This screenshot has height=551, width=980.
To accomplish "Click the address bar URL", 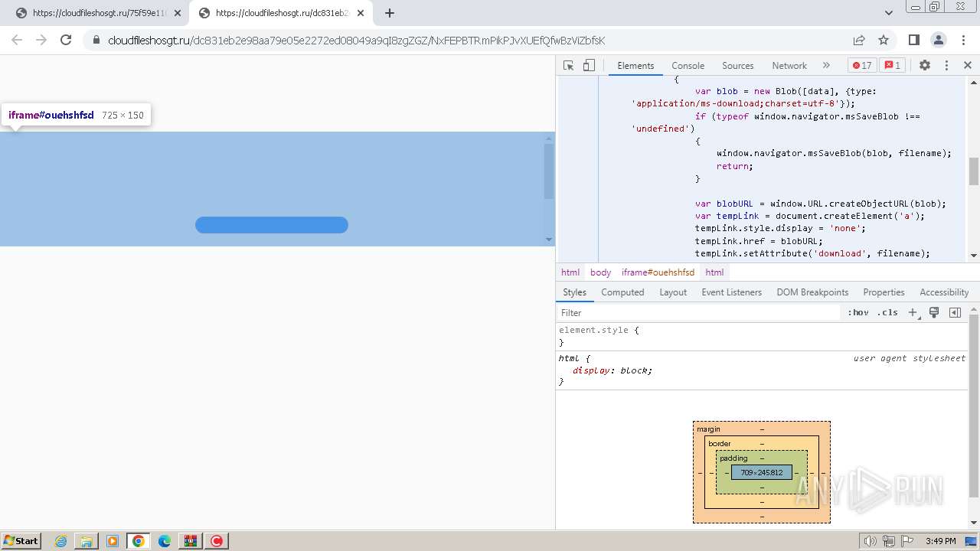I will click(357, 41).
